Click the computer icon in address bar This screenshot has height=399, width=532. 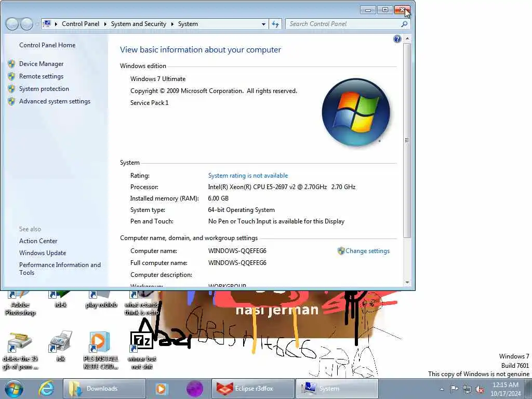click(x=47, y=24)
